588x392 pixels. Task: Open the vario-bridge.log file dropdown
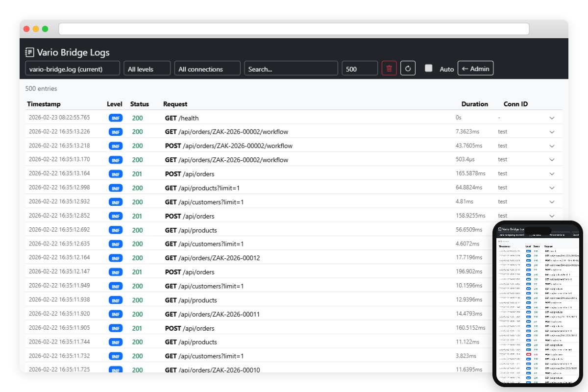(73, 69)
